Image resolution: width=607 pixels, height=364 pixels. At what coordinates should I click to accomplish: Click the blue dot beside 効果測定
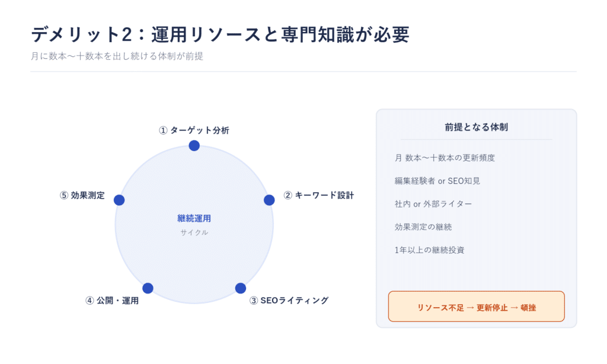coord(119,200)
